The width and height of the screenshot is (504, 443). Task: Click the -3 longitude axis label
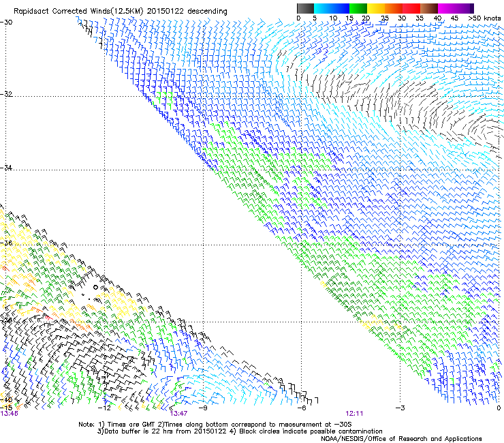[400, 408]
